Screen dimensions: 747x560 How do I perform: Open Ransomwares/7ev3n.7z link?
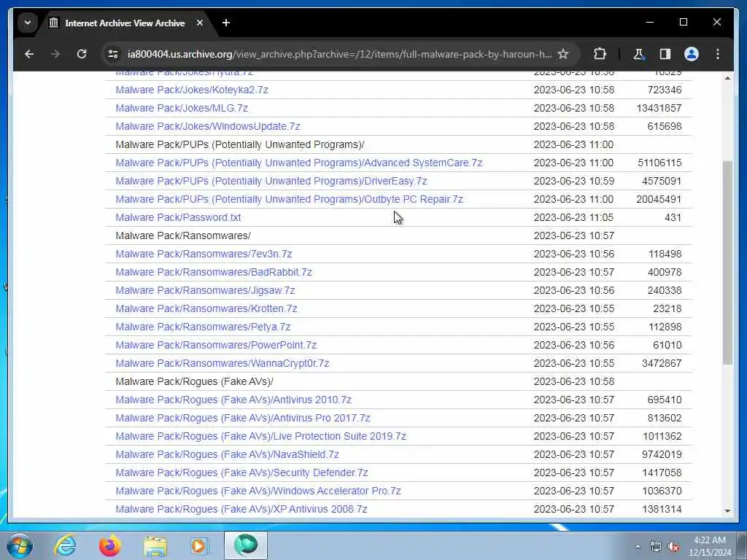204,254
